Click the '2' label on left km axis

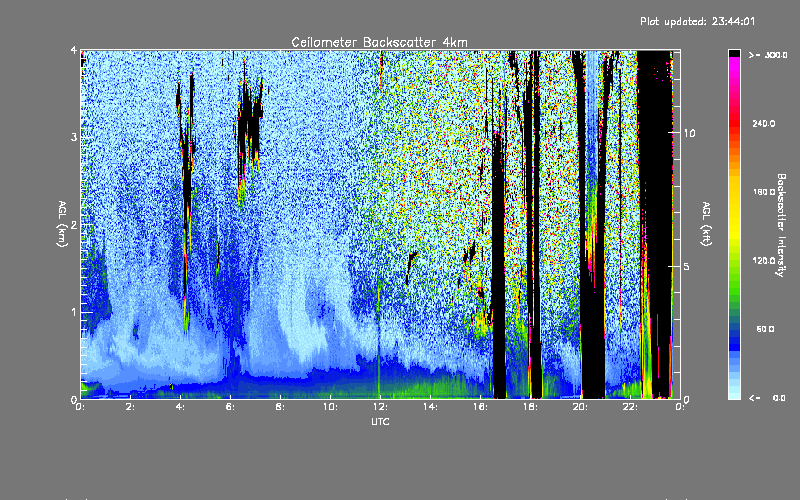pos(74,224)
